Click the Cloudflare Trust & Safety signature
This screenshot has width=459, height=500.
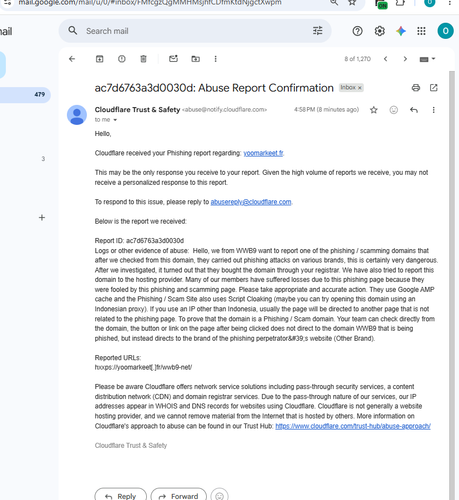click(131, 446)
